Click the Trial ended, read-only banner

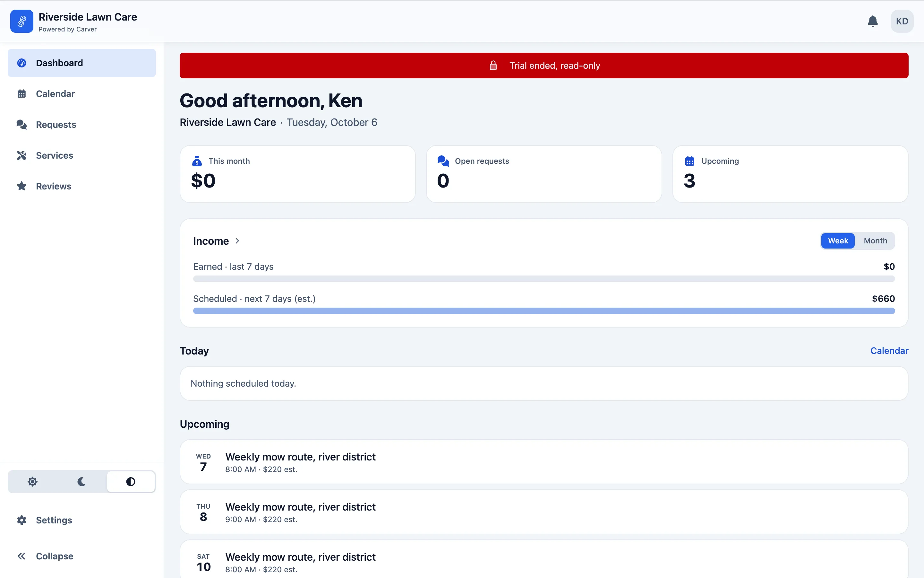(544, 66)
